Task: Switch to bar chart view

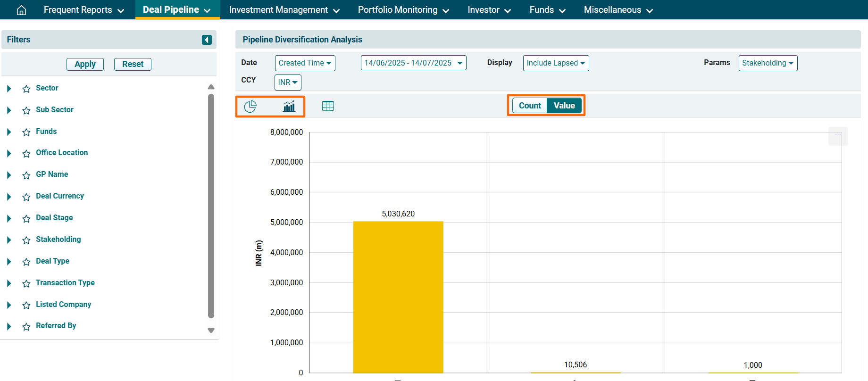Action: coord(289,107)
